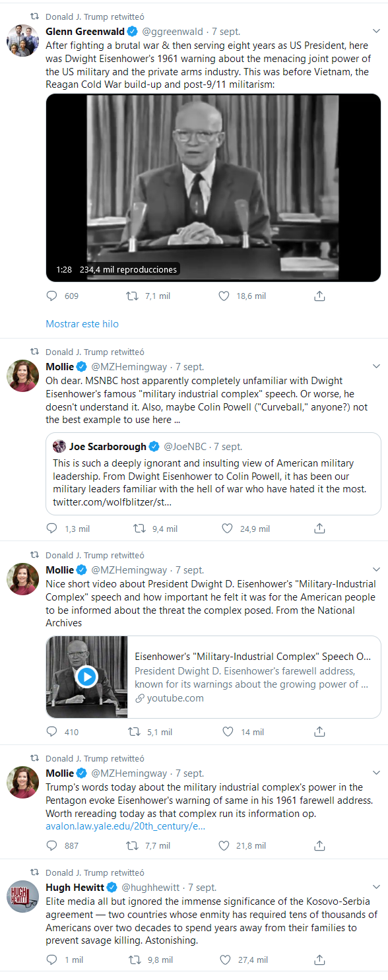Click 'Mostrar este hilo' link

click(x=82, y=324)
